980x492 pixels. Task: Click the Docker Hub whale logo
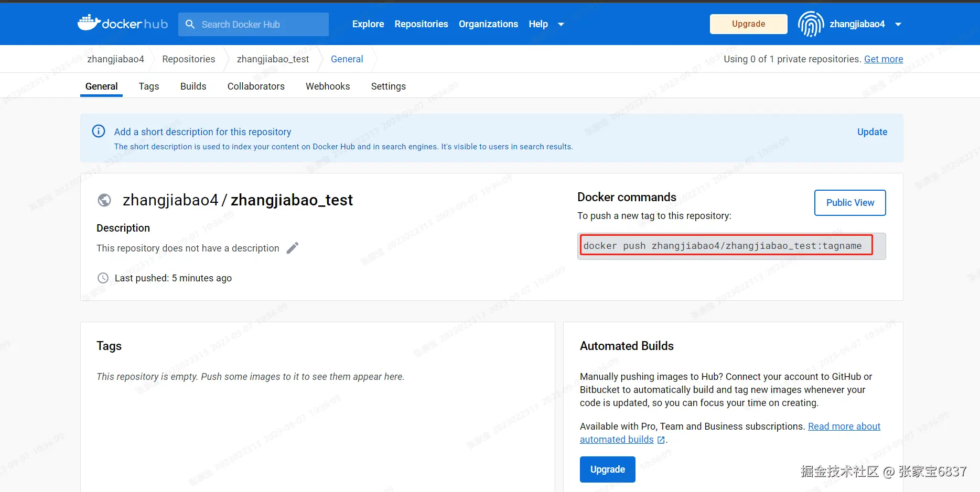(x=123, y=24)
